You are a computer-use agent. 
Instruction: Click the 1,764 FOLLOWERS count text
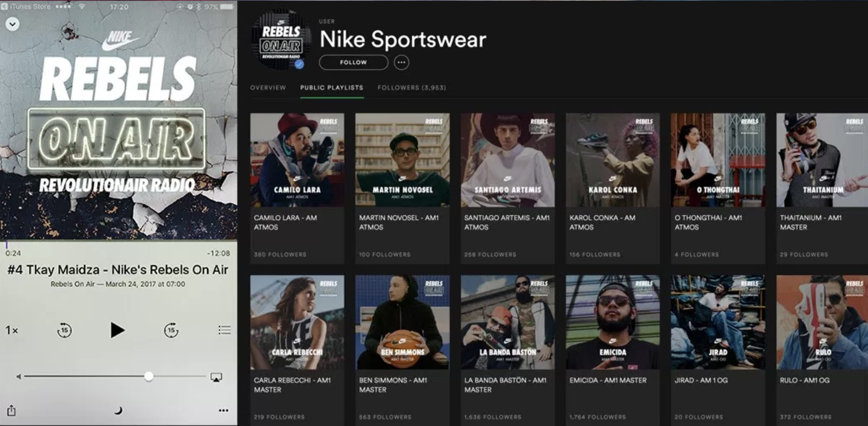pyautogui.click(x=598, y=417)
